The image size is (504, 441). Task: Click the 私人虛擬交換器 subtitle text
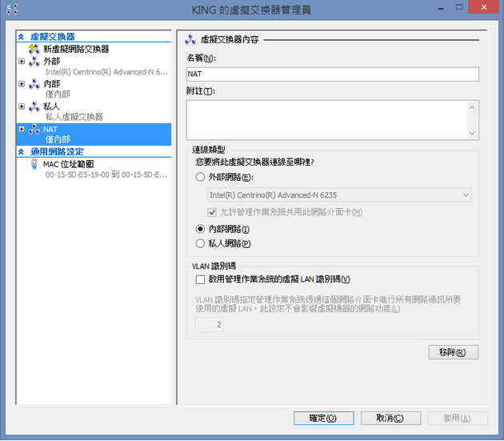[x=74, y=117]
